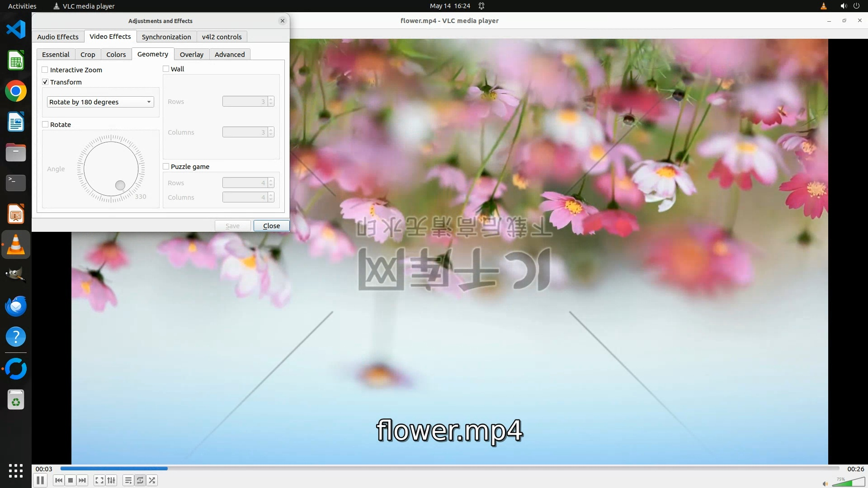This screenshot has width=868, height=488.
Task: Click the video seek progress bar
Action: (449, 469)
